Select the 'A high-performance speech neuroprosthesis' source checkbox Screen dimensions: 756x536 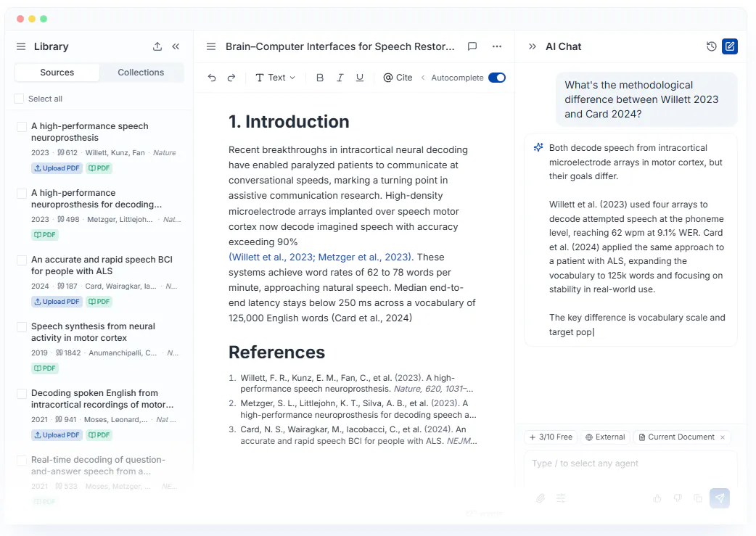click(22, 127)
